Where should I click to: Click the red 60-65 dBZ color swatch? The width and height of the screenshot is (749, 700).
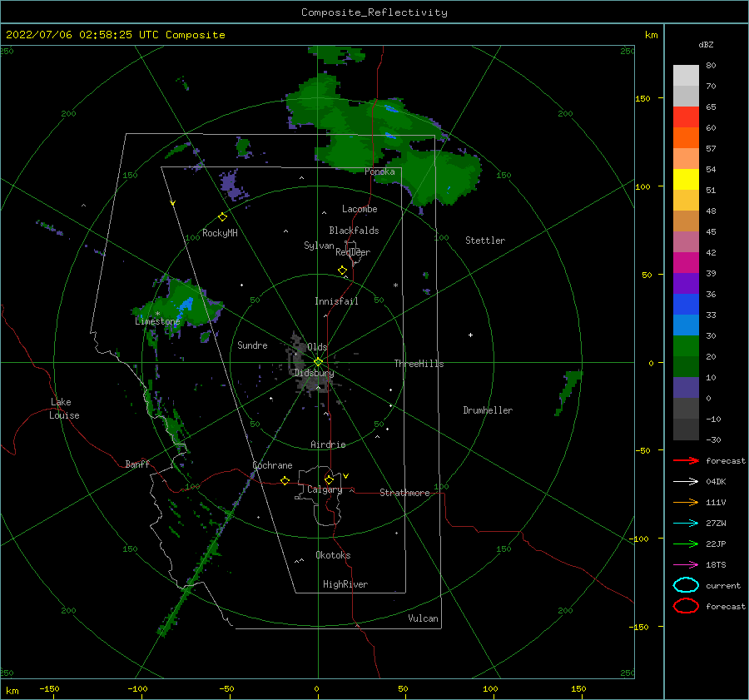[686, 117]
